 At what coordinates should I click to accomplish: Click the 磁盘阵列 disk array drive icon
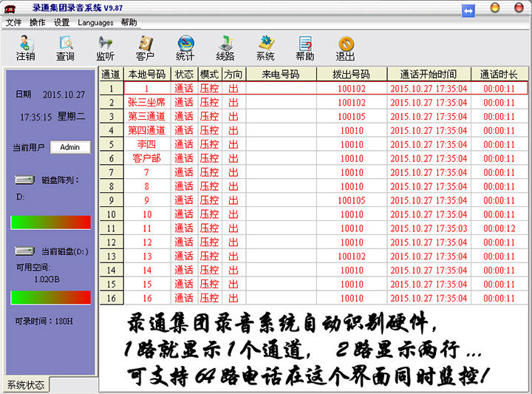(24, 180)
